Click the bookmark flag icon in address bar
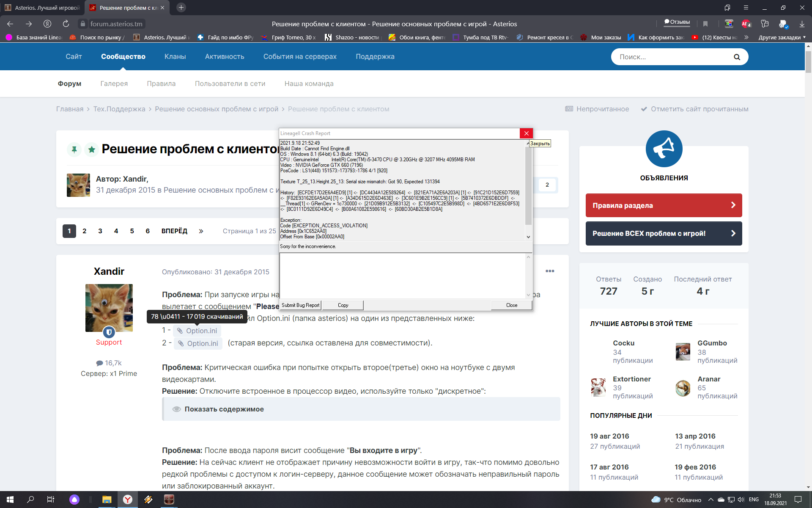 tap(705, 24)
